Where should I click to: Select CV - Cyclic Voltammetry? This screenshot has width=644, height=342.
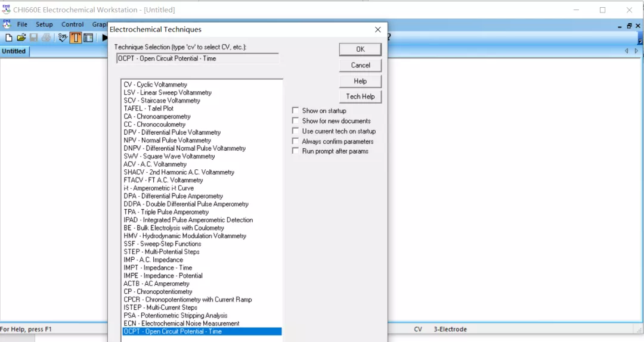(x=155, y=85)
